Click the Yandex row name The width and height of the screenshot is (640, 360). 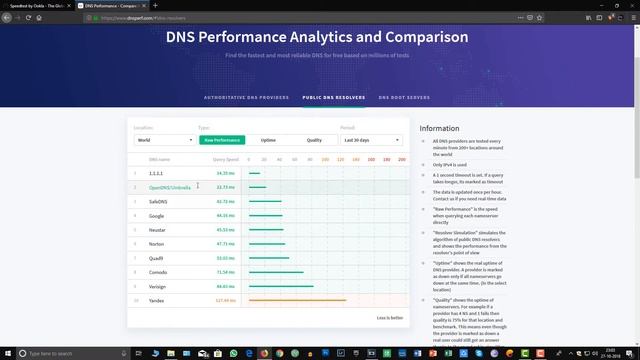point(156,301)
